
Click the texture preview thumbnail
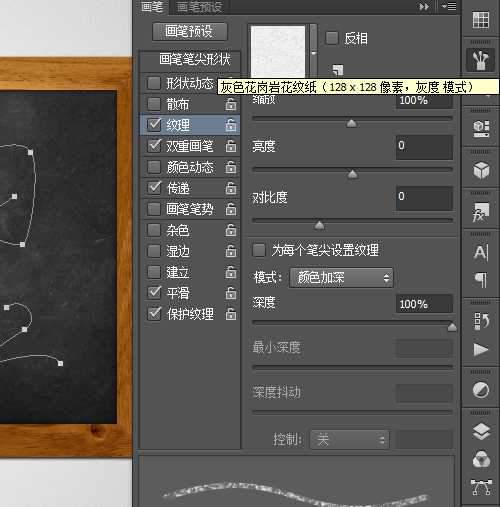(x=278, y=52)
